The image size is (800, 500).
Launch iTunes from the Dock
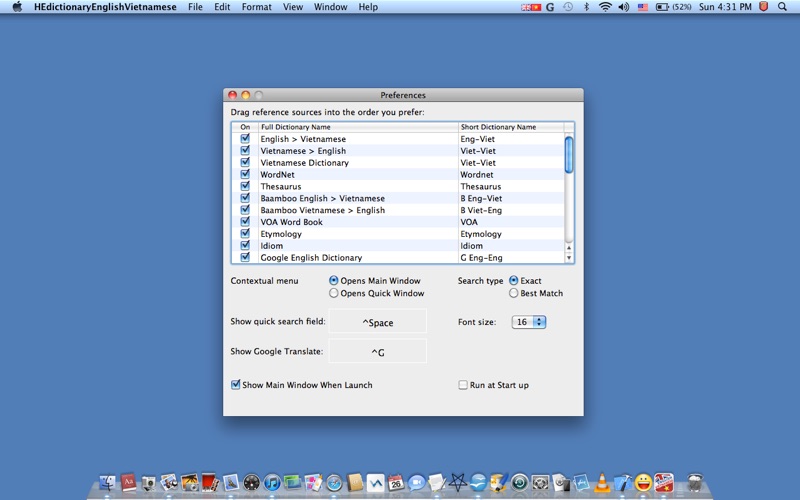(272, 482)
